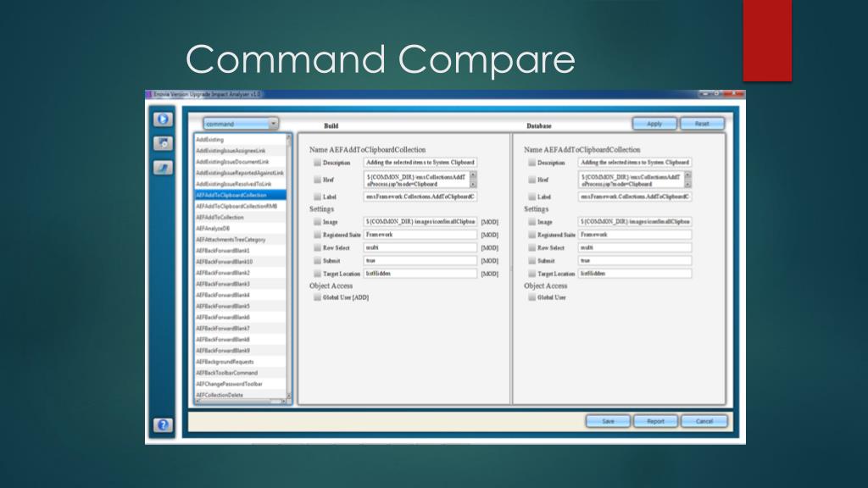Click the Apply button
The image size is (868, 488).
coord(654,124)
